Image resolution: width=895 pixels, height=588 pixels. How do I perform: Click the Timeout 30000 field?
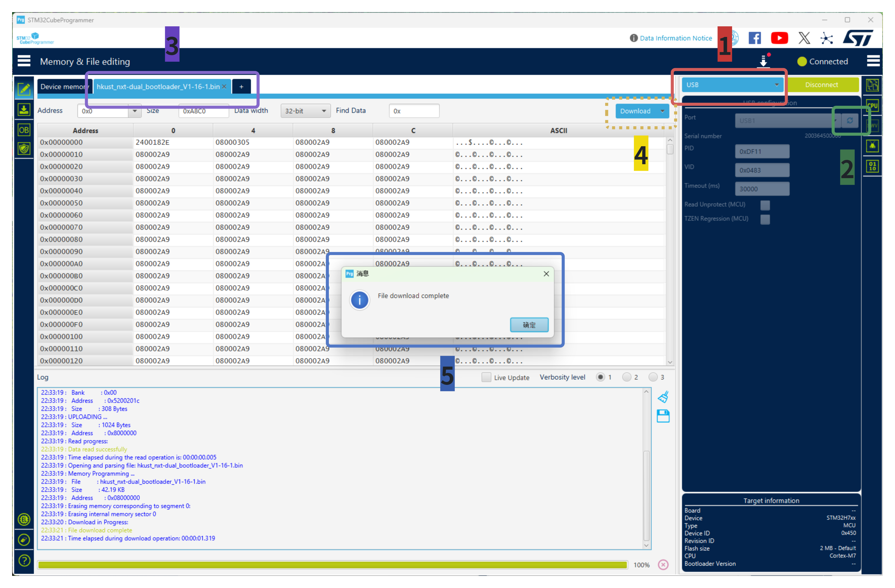point(762,189)
